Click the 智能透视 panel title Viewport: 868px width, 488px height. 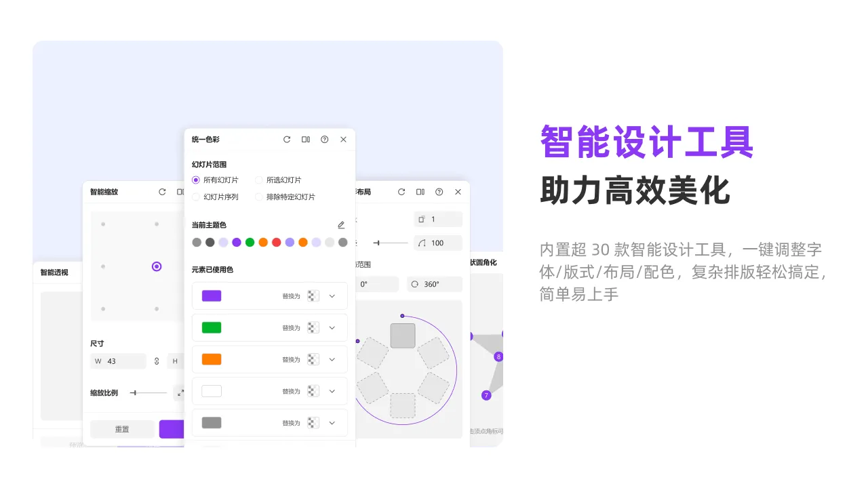coord(54,272)
